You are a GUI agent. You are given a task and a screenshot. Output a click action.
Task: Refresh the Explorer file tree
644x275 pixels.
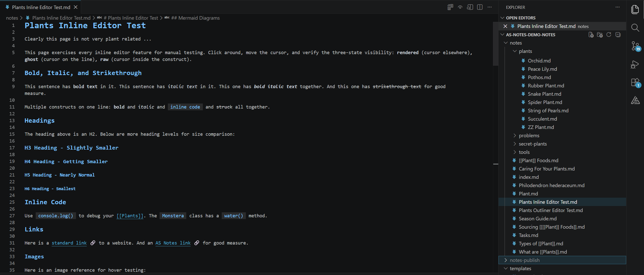point(609,35)
